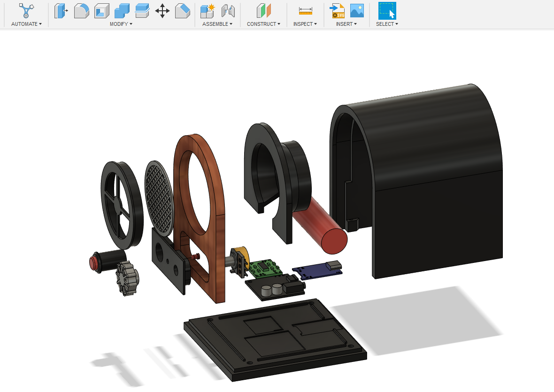Open the ASSEMBLE dropdown menu
554x392 pixels.
pyautogui.click(x=217, y=24)
